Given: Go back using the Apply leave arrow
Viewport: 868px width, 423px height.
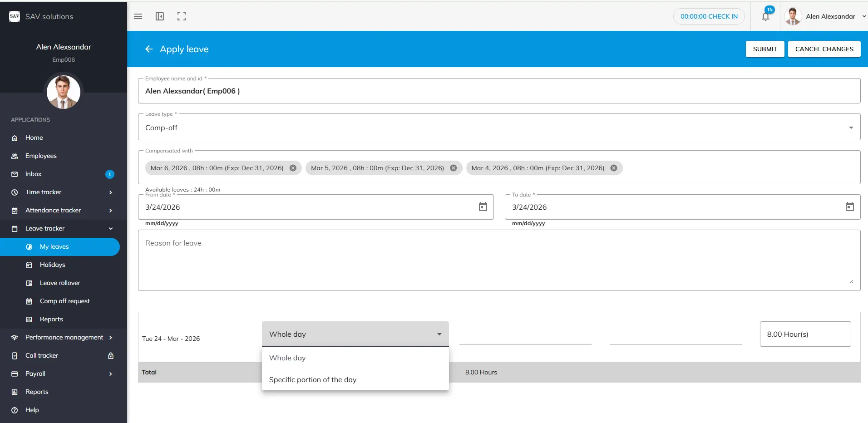Looking at the screenshot, I should pos(149,49).
